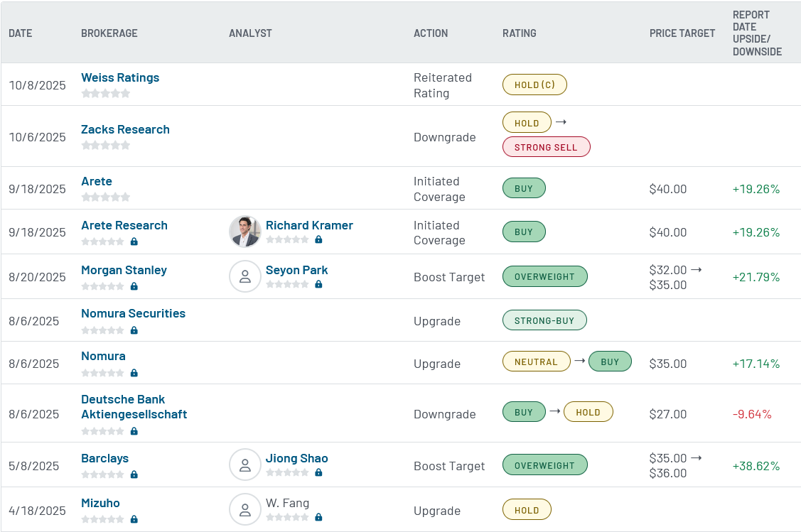Viewport: 801px width, 532px height.
Task: Click the lock icon under Deutsche Bank Aktiengesellschaft
Action: [x=134, y=431]
